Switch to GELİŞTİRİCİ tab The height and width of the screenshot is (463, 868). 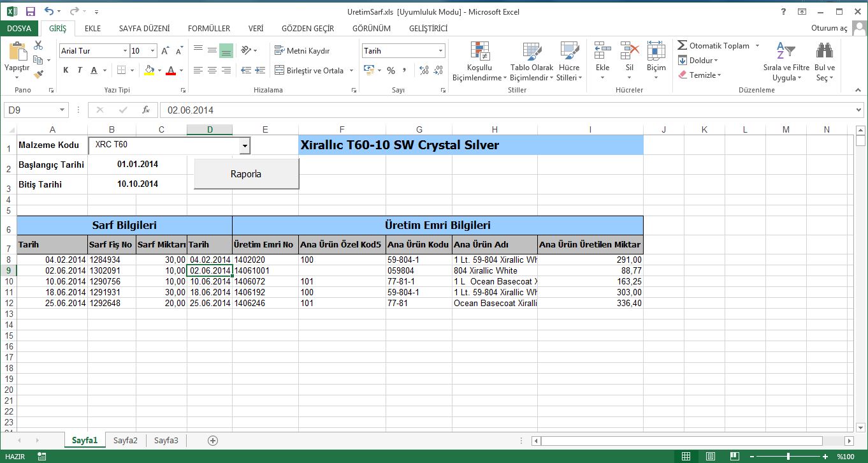pos(428,29)
